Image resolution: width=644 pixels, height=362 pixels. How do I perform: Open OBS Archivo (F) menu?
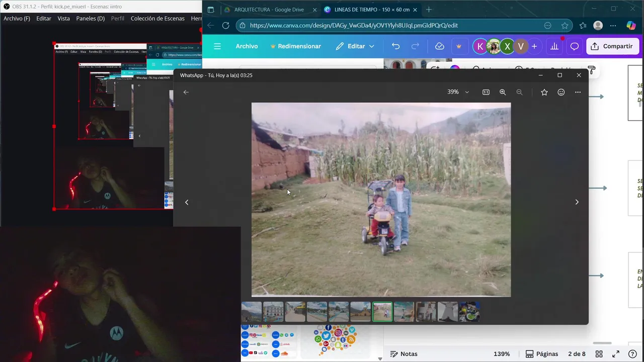[x=17, y=19]
